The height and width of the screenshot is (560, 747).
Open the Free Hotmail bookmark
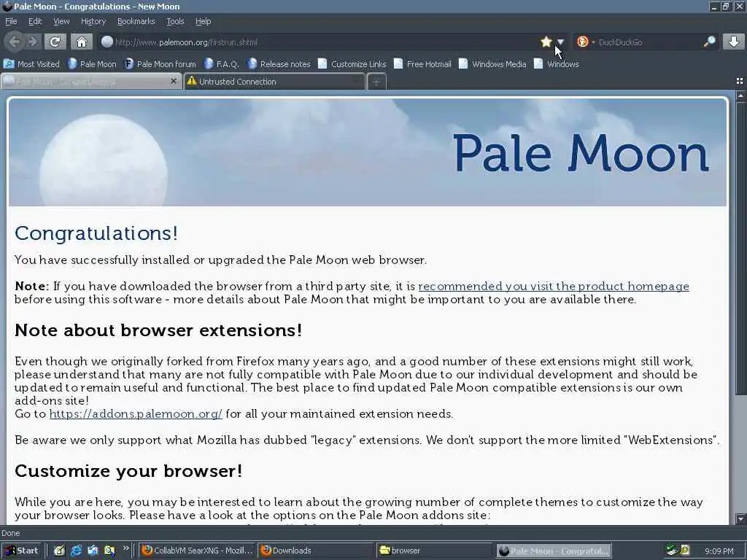[422, 64]
